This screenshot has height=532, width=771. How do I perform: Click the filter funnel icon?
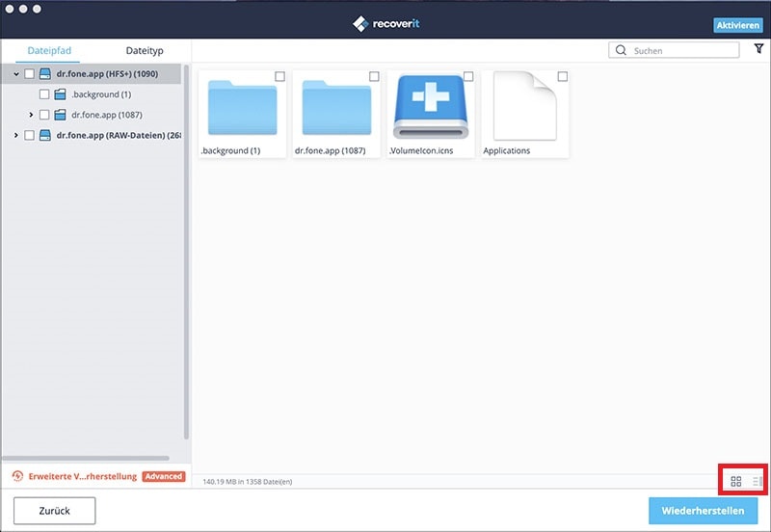click(x=758, y=48)
